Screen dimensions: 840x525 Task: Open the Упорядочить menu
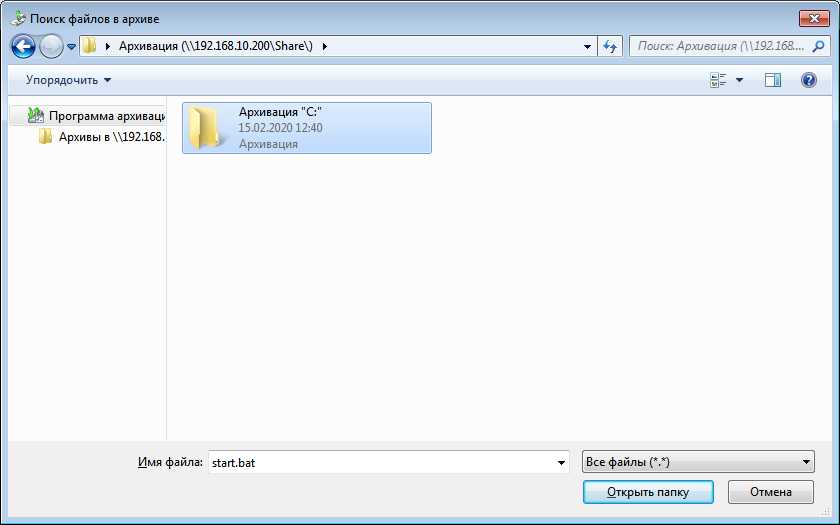68,80
